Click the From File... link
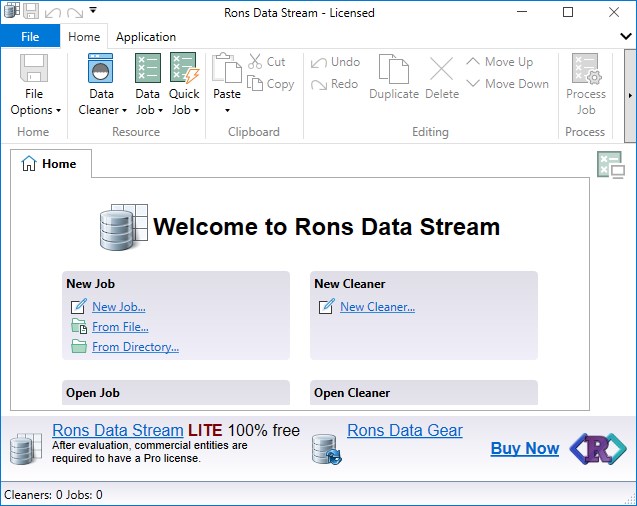The image size is (637, 506). click(x=120, y=327)
